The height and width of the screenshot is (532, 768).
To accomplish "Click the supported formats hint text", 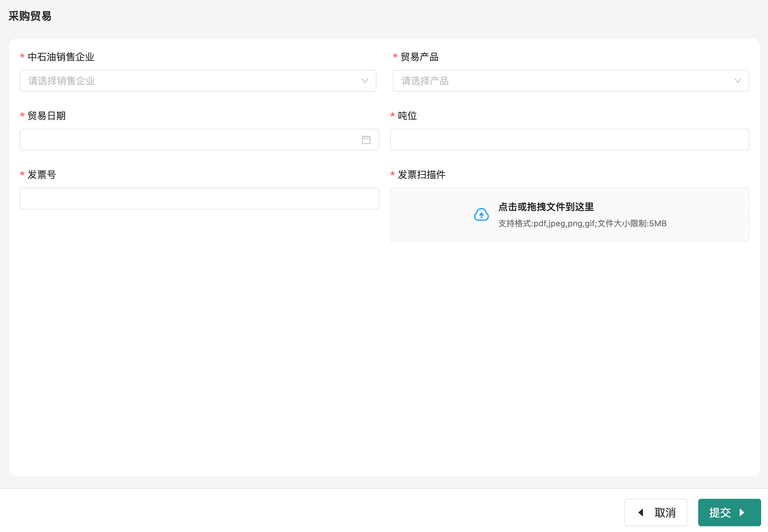I will [x=582, y=224].
